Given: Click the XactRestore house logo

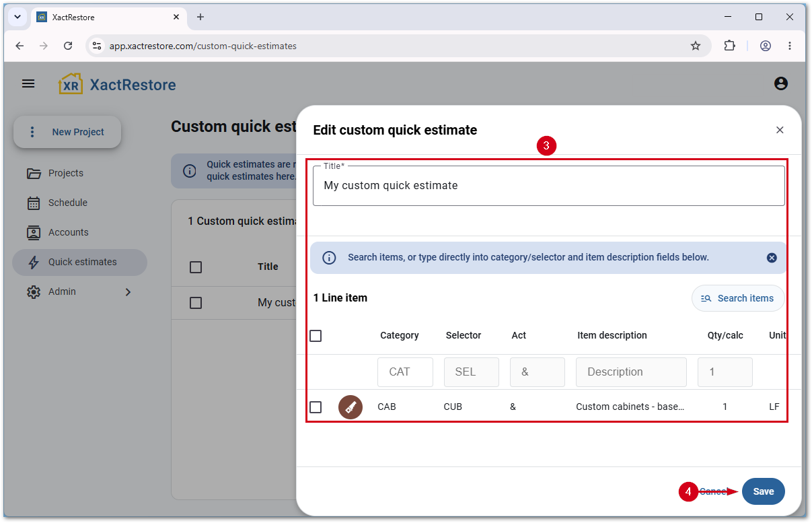Looking at the screenshot, I should [71, 84].
